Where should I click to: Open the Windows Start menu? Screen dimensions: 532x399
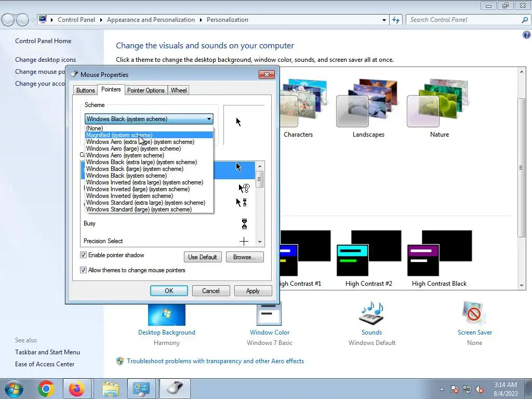pyautogui.click(x=14, y=389)
